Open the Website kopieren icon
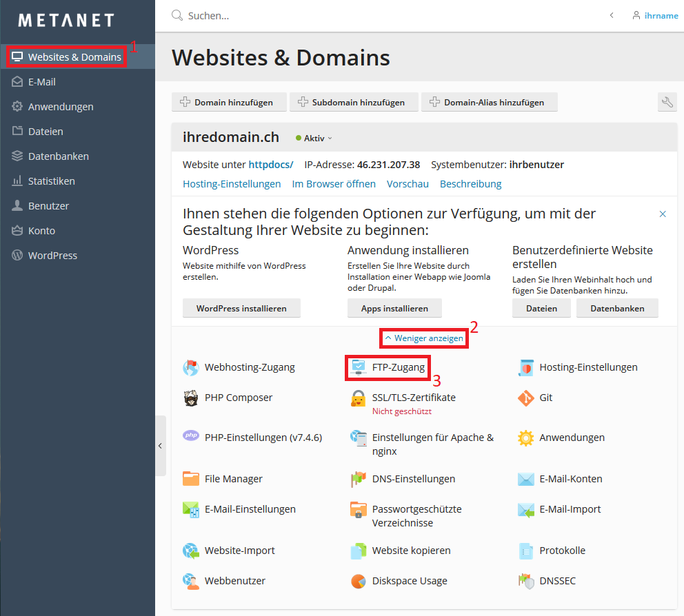 pyautogui.click(x=359, y=551)
